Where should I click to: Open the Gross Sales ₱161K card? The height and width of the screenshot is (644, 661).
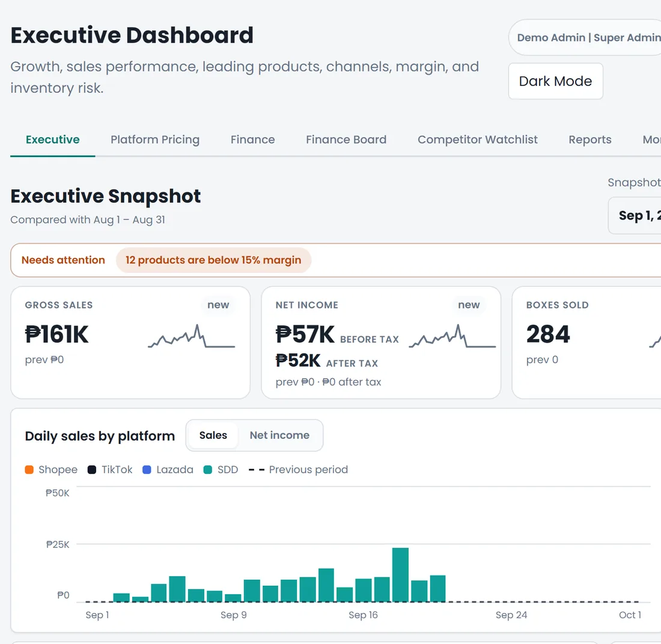pyautogui.click(x=130, y=343)
